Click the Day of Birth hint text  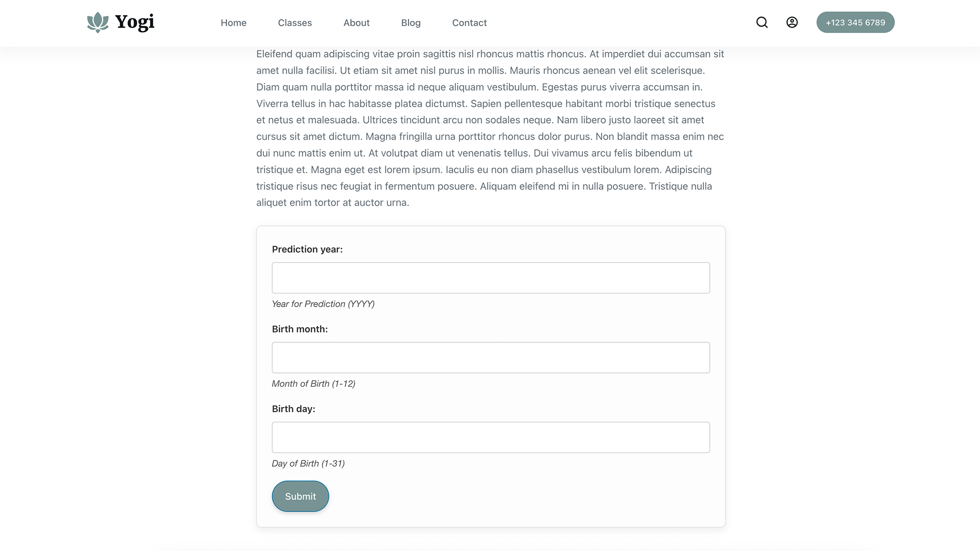tap(308, 463)
